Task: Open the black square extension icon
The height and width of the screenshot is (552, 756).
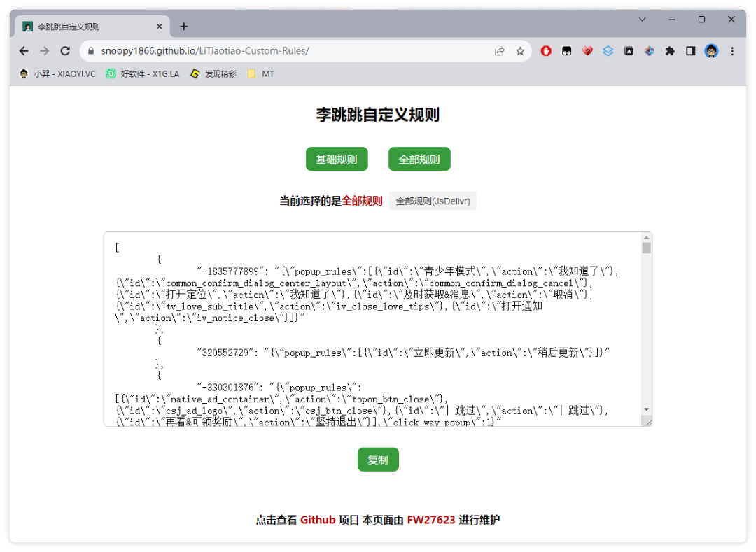Action: 629,51
